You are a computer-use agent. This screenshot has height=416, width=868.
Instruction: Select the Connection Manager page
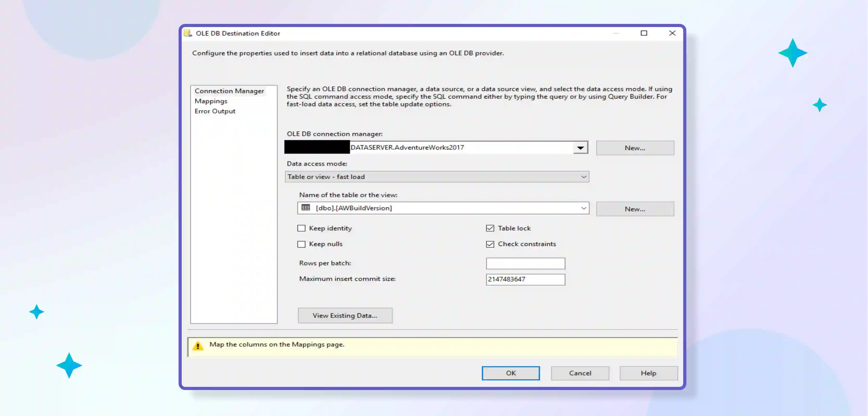tap(229, 90)
